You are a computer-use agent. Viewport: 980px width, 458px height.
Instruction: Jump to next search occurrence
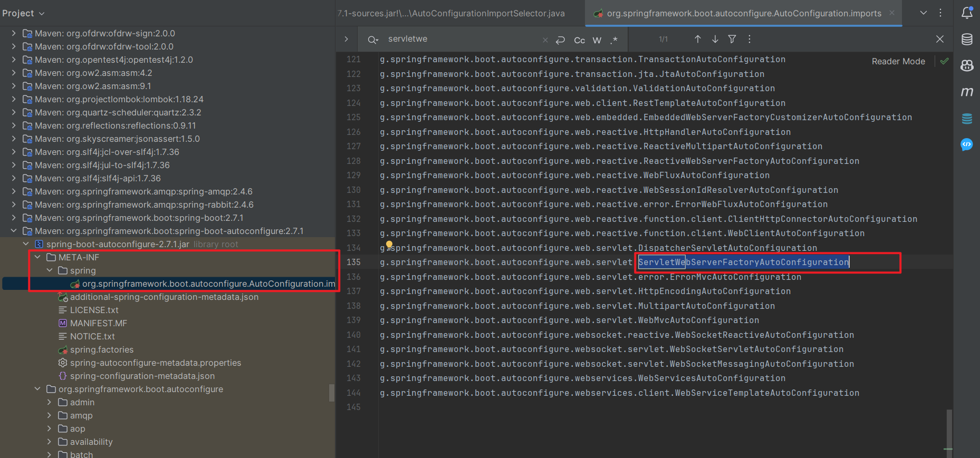[x=715, y=39]
